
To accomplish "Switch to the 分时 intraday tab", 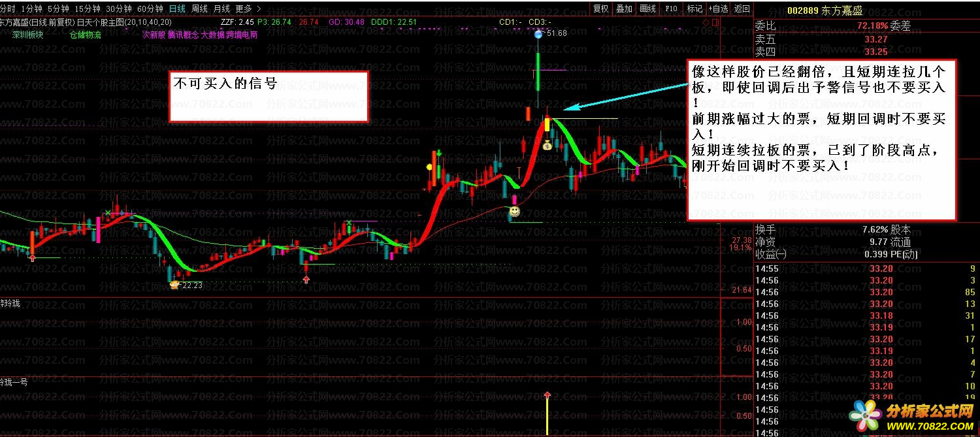I will 7,8.
